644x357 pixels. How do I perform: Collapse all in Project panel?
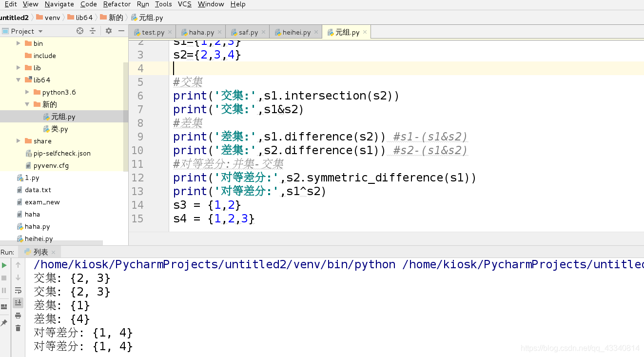tap(93, 31)
